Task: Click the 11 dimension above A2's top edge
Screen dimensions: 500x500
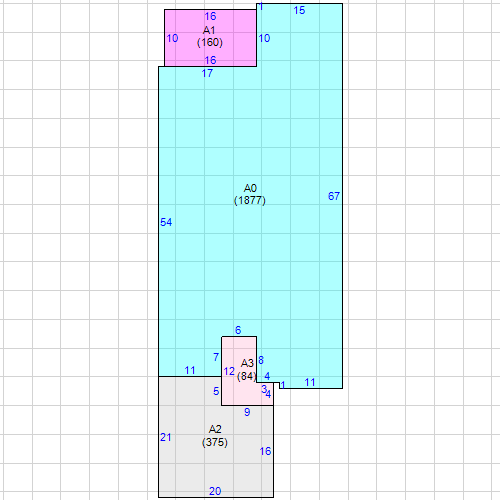Action: 190,370
